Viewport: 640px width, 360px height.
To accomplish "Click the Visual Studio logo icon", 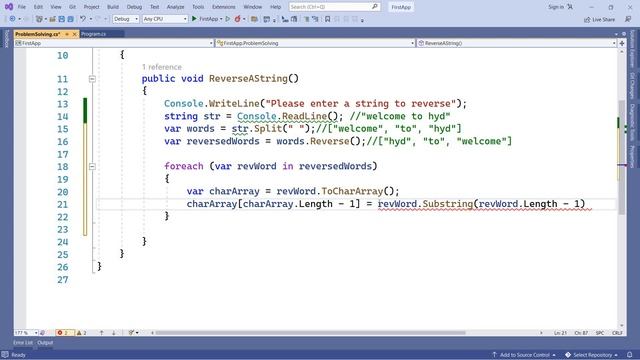I will tap(9, 7).
